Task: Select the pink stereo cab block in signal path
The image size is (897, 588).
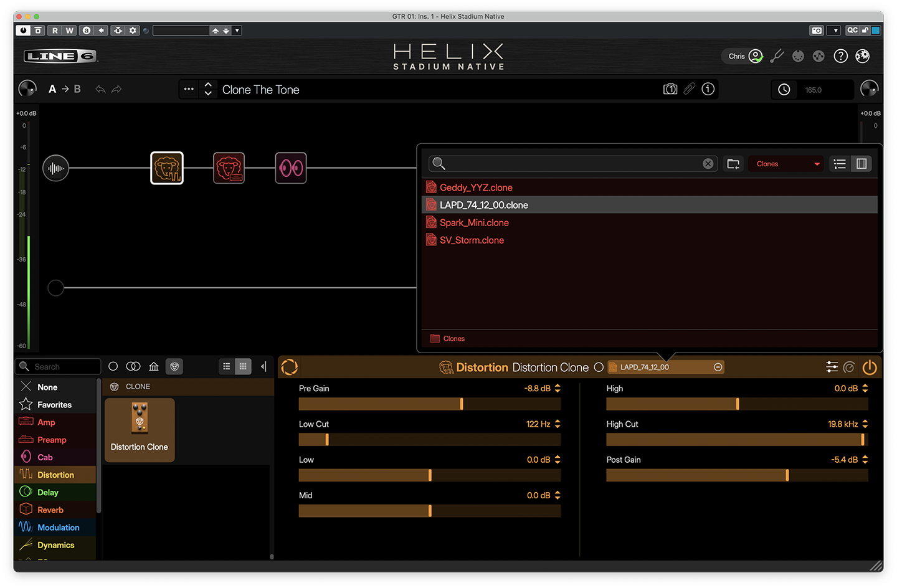Action: [291, 168]
